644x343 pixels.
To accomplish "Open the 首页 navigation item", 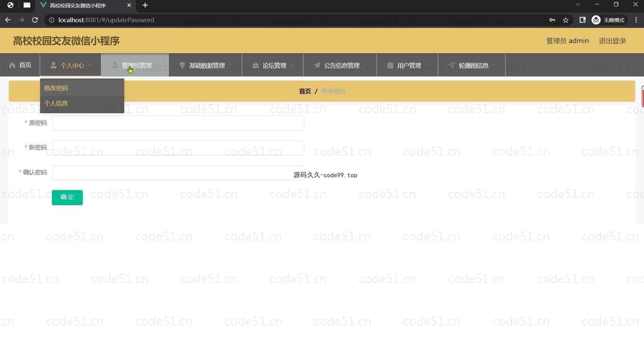I will [x=20, y=65].
